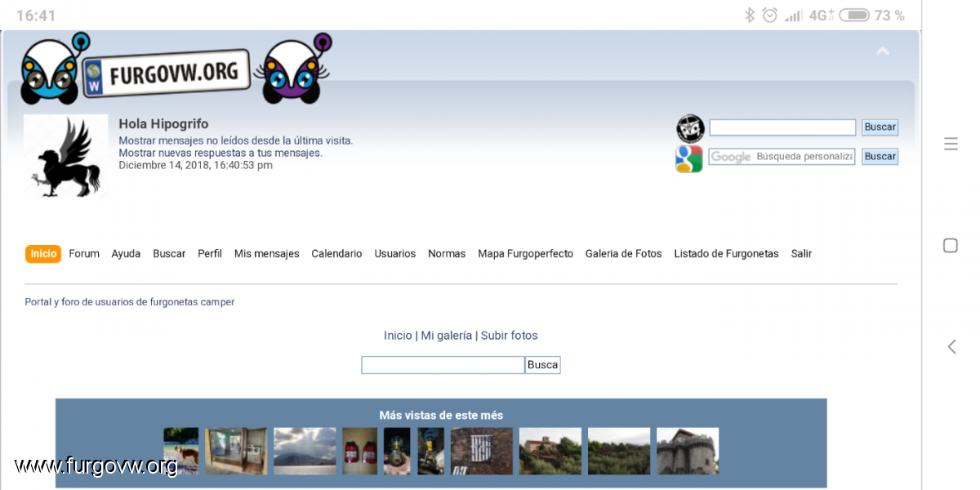Click the black winged horse avatar
This screenshot has height=490, width=980.
65,156
